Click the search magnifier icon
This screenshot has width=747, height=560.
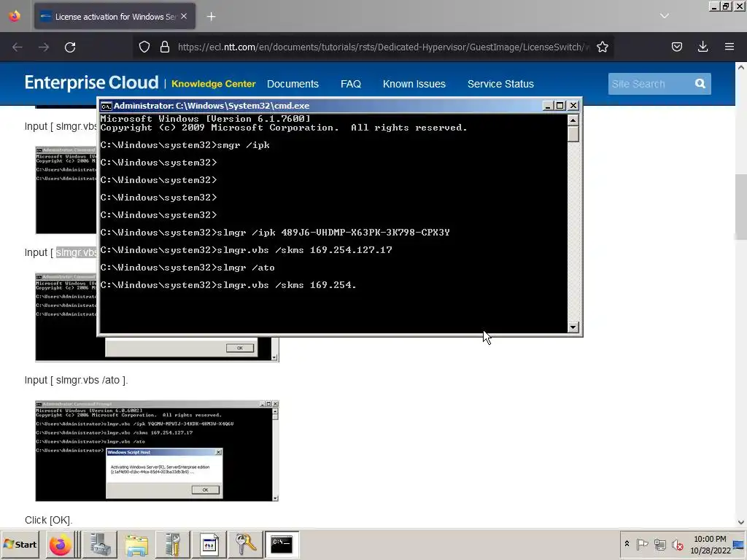tap(700, 84)
